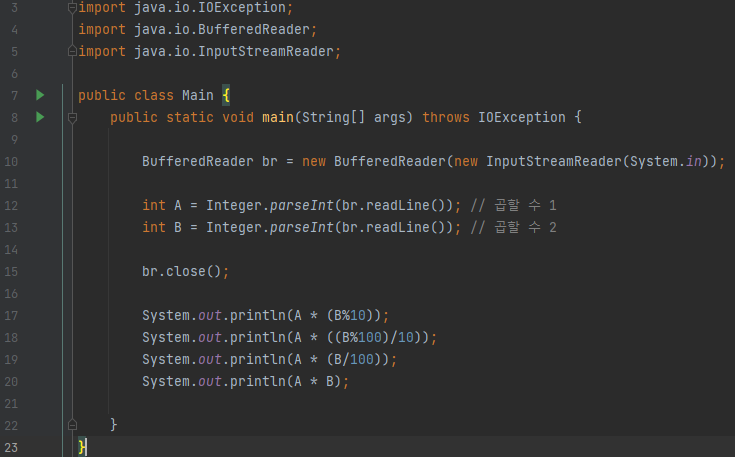The height and width of the screenshot is (457, 735).
Task: Collapse the main method body fold marker
Action: point(72,118)
